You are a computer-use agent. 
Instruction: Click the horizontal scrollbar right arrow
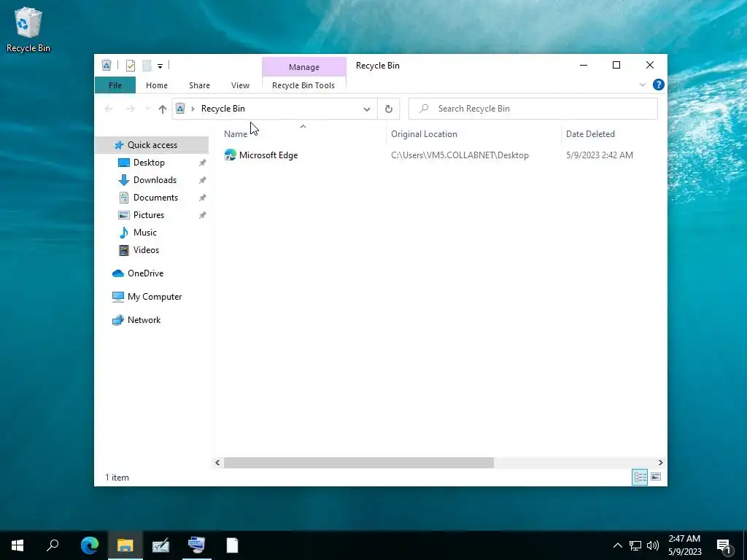[660, 462]
